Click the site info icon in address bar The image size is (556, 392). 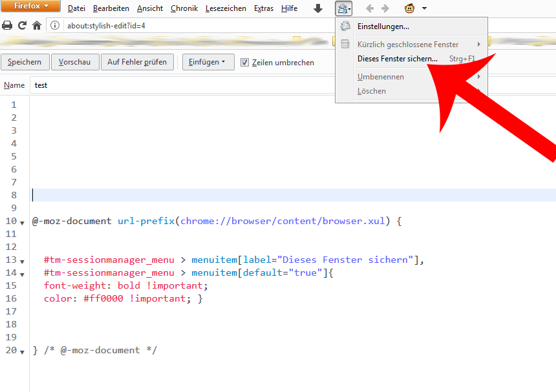[55, 26]
